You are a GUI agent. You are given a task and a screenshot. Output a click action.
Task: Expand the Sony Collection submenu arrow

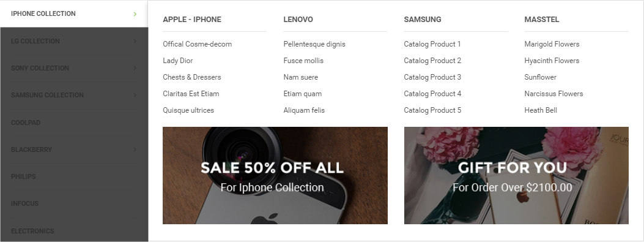pos(135,68)
